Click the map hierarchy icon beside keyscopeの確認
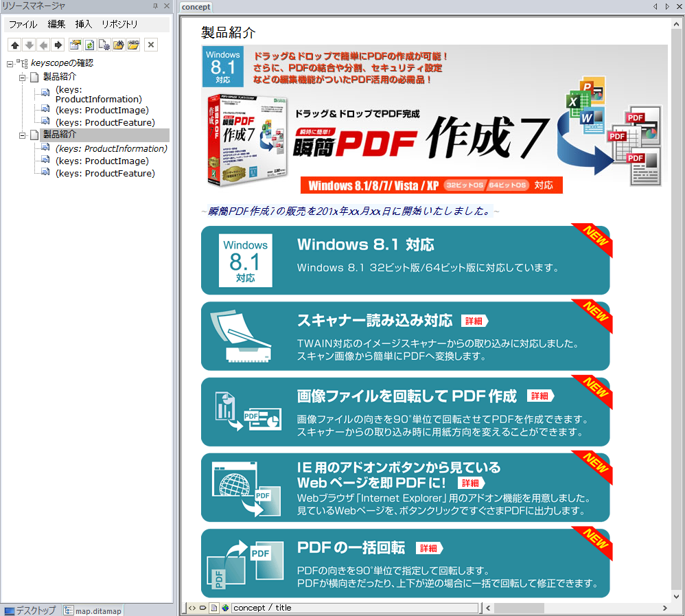This screenshot has height=616, width=685. point(22,64)
